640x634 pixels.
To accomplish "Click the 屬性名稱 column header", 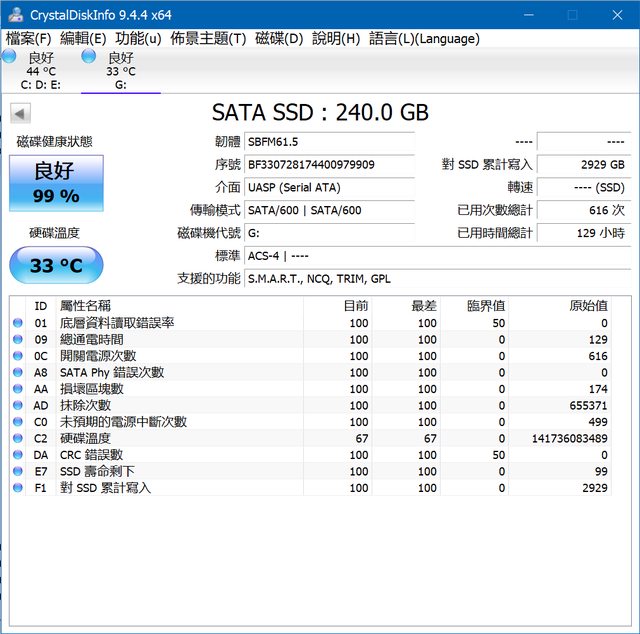I will click(85, 306).
